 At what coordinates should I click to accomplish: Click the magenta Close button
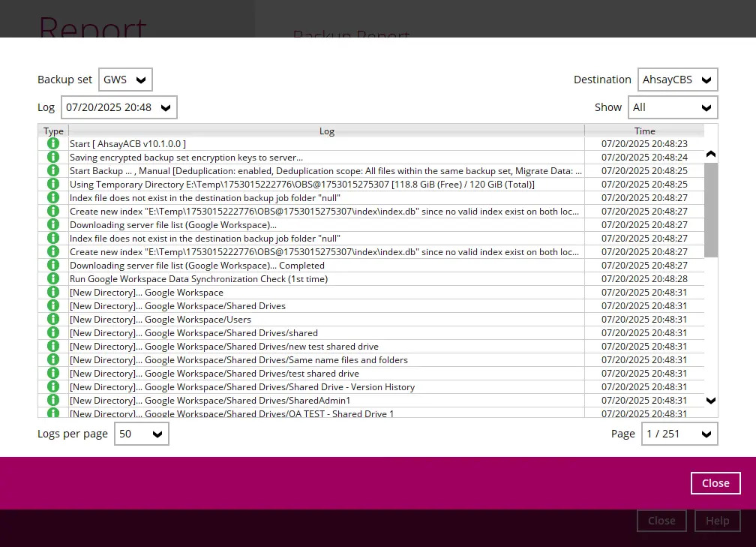pyautogui.click(x=715, y=482)
